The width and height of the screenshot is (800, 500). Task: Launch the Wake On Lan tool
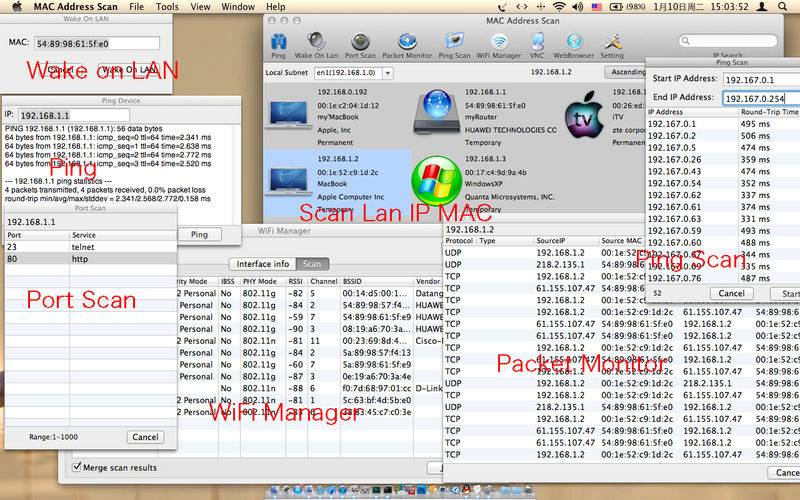316,45
